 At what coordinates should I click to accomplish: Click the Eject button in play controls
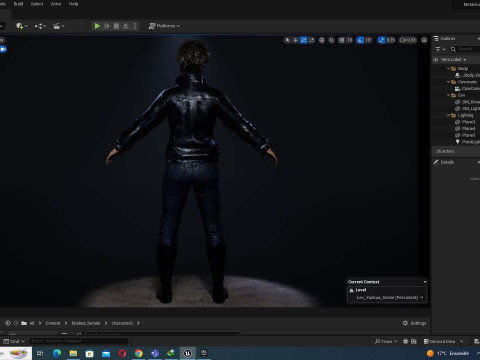coord(126,26)
